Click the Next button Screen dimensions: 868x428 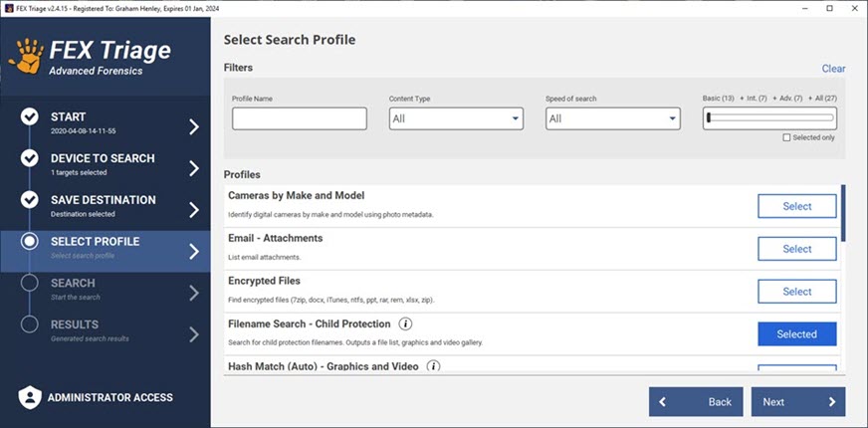pos(797,402)
